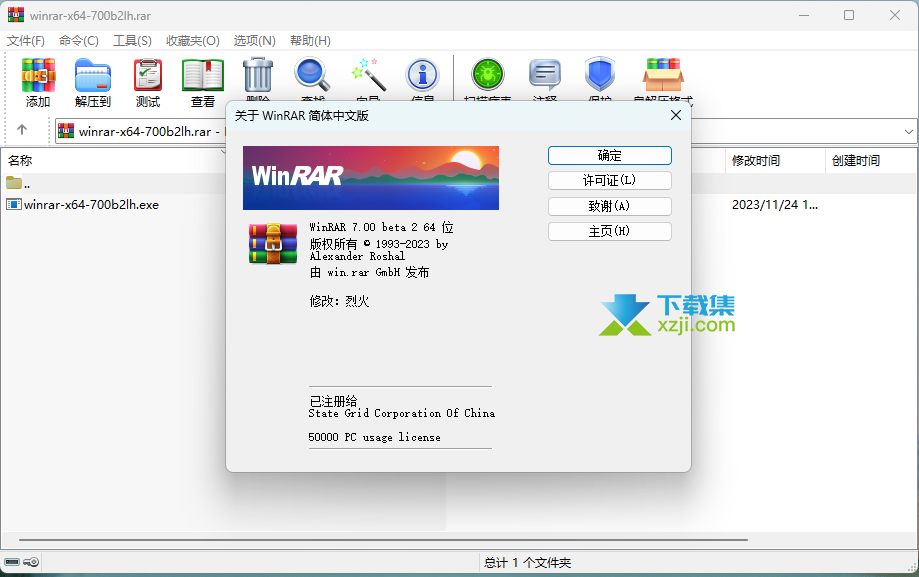Open the address bar dropdown arrow
Viewport: 919px width, 577px height.
coord(908,131)
